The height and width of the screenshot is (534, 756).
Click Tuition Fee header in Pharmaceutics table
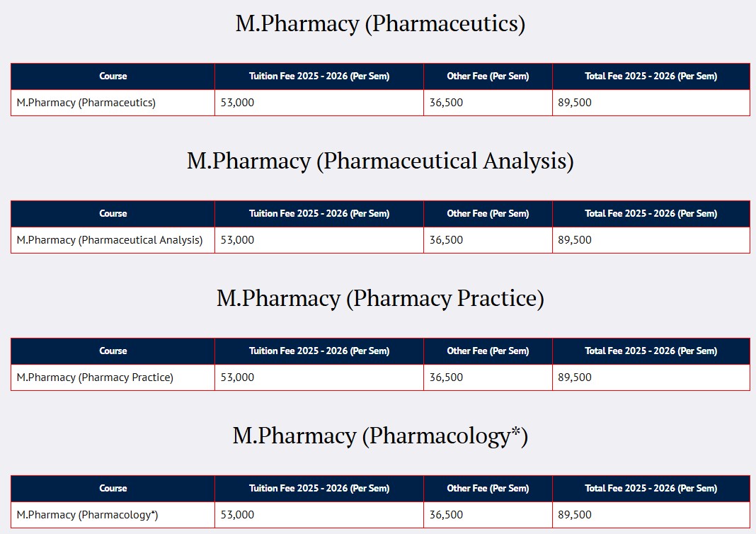(x=319, y=76)
